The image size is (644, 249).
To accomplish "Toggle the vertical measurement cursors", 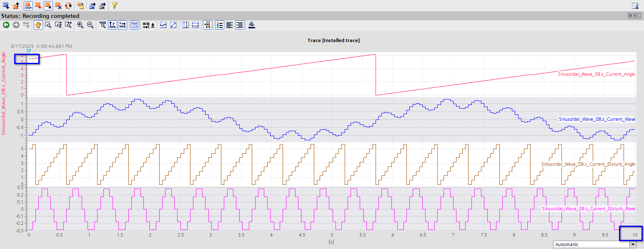I will click(x=185, y=25).
